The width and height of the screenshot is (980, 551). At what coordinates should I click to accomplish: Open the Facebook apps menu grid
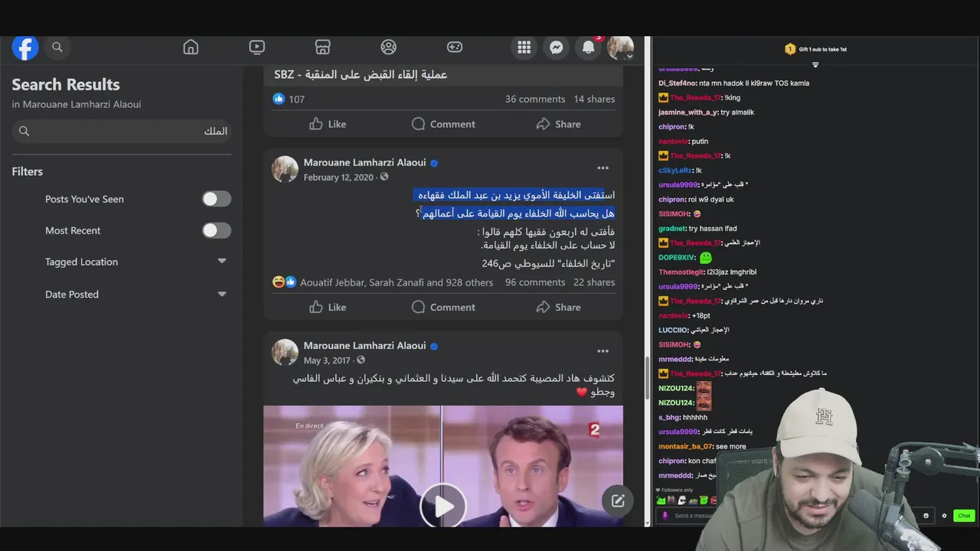[x=524, y=47]
